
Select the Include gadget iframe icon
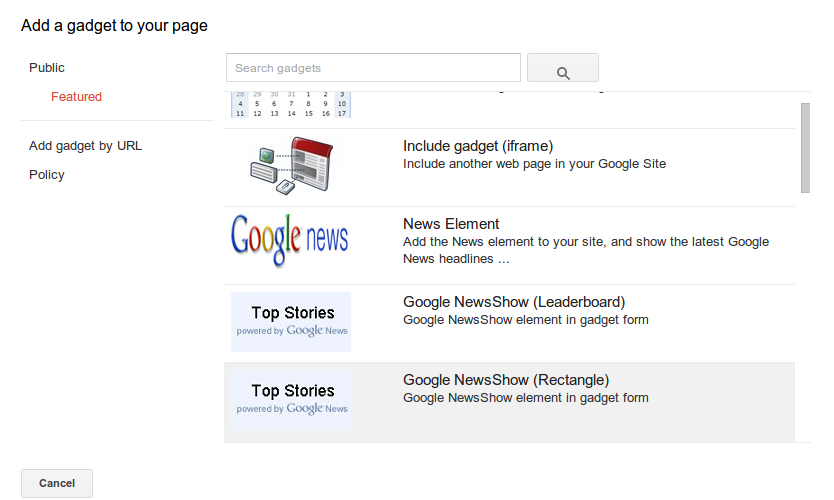(290, 167)
